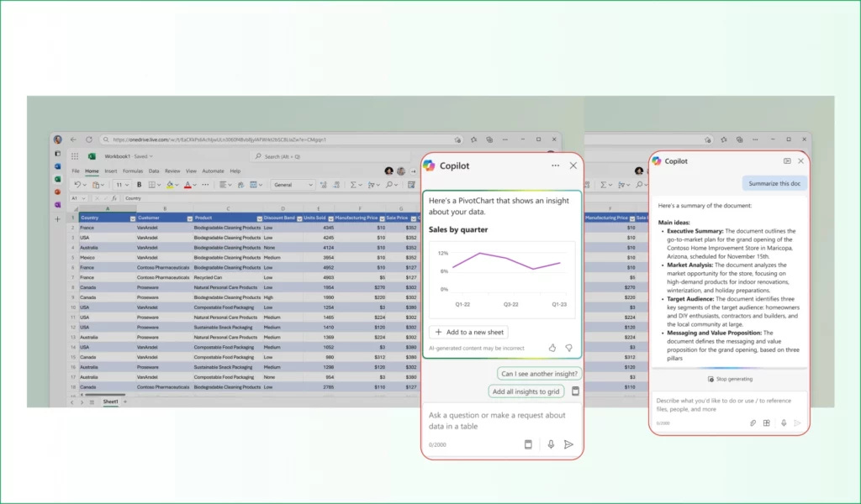The image size is (861, 504).
Task: Click the thumbs down under the PivotChart
Action: [x=569, y=348]
